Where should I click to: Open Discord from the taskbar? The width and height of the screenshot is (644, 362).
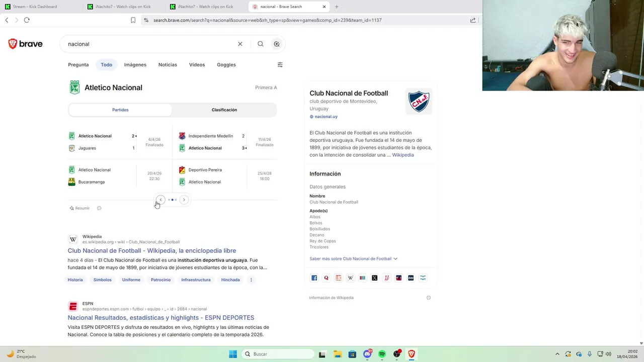tap(368, 354)
